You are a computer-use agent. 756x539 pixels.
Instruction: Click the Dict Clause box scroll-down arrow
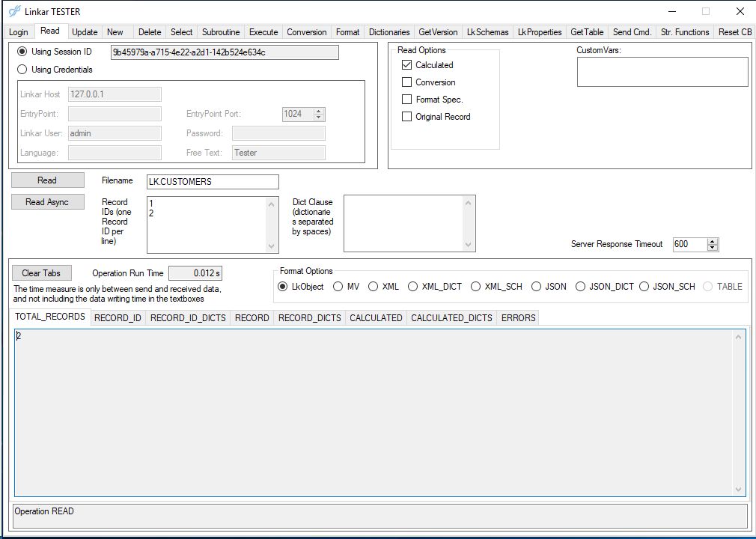click(468, 245)
